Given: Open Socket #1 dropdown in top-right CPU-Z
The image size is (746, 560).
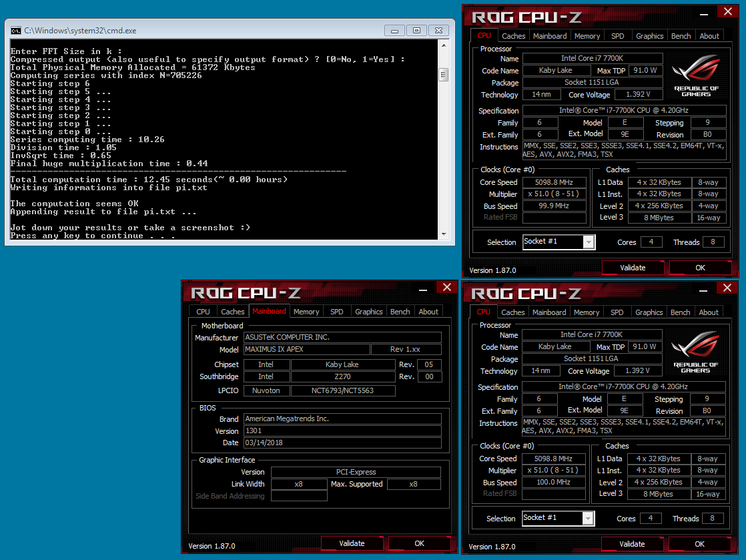Looking at the screenshot, I should point(589,242).
